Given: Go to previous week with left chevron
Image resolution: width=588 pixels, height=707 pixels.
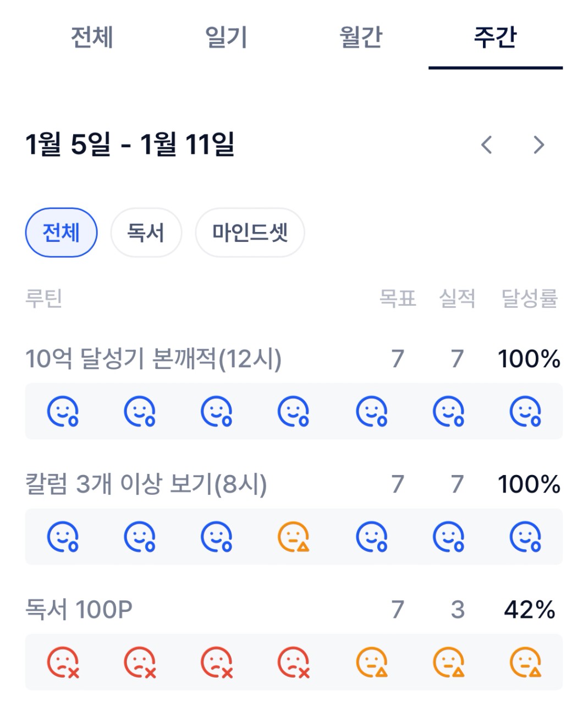Looking at the screenshot, I should pyautogui.click(x=486, y=145).
